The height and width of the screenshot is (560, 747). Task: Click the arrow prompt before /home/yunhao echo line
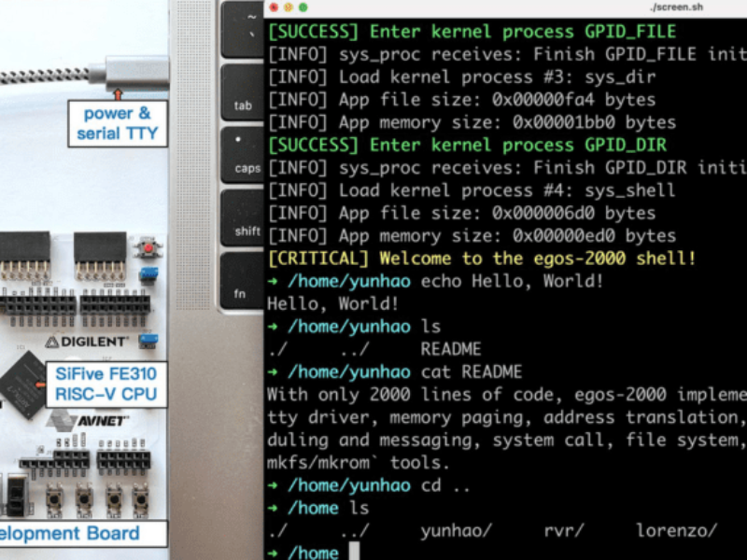tap(272, 280)
